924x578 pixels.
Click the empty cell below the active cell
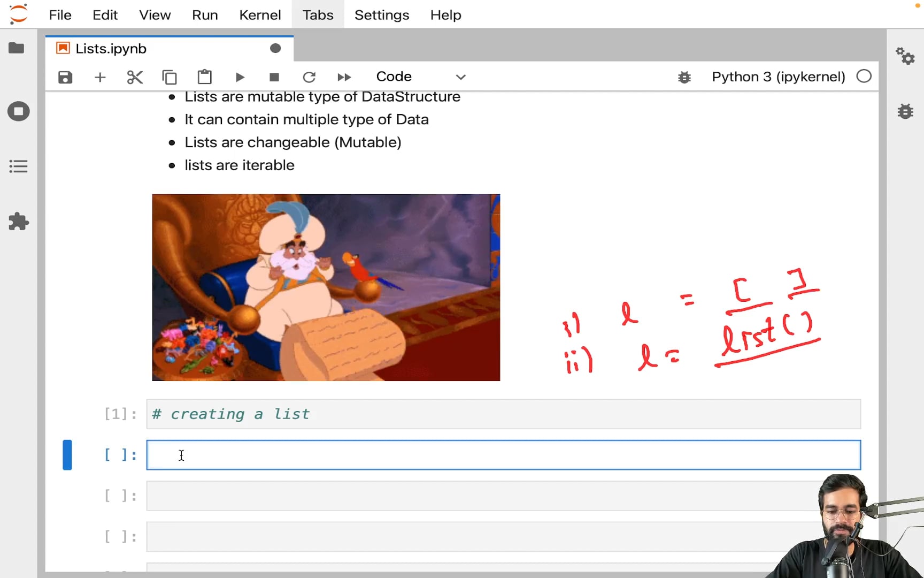tap(503, 496)
